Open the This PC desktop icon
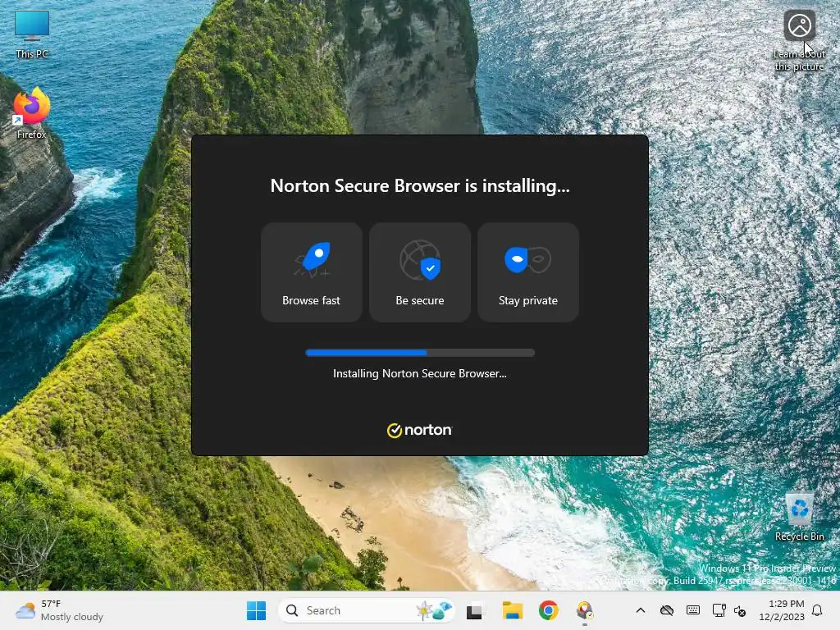Viewport: 840px width, 630px height. pyautogui.click(x=32, y=34)
